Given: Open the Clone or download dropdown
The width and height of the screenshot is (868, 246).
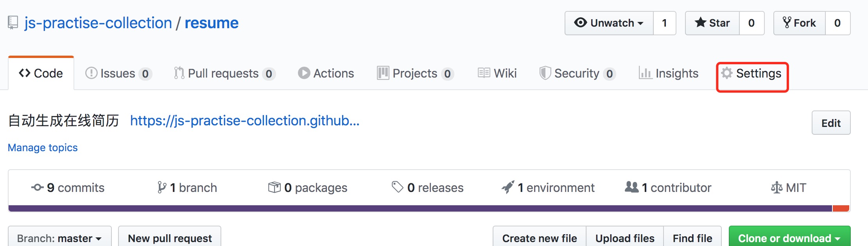Looking at the screenshot, I should click(789, 237).
